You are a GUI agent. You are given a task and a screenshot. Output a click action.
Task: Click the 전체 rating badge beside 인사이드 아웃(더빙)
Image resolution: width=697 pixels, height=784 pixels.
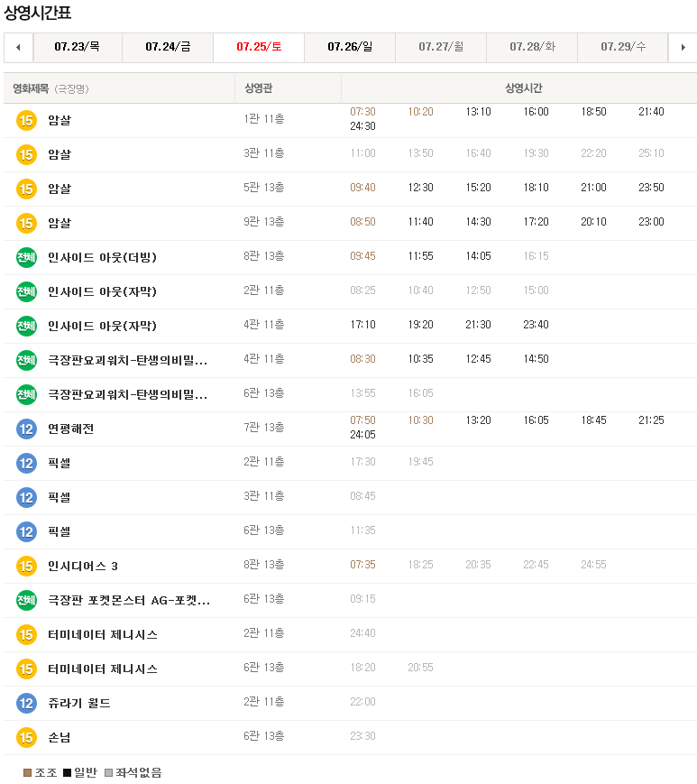click(26, 257)
